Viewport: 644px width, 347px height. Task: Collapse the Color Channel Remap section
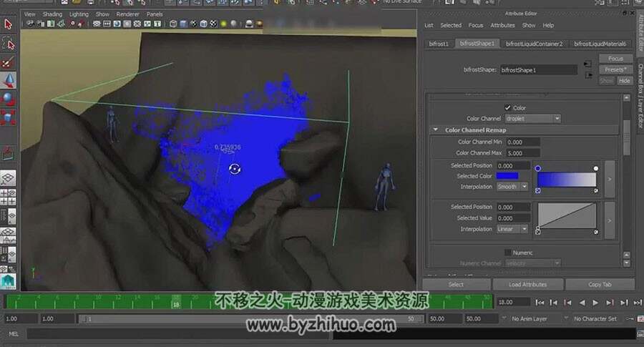(x=436, y=129)
